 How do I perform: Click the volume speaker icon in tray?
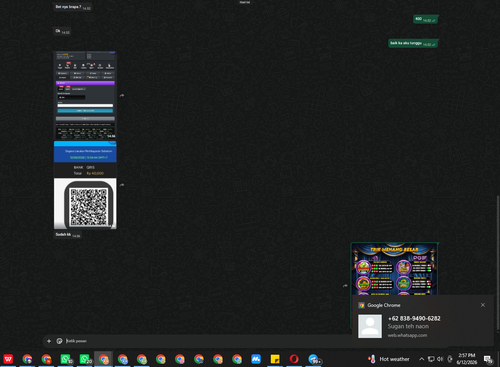(x=440, y=359)
